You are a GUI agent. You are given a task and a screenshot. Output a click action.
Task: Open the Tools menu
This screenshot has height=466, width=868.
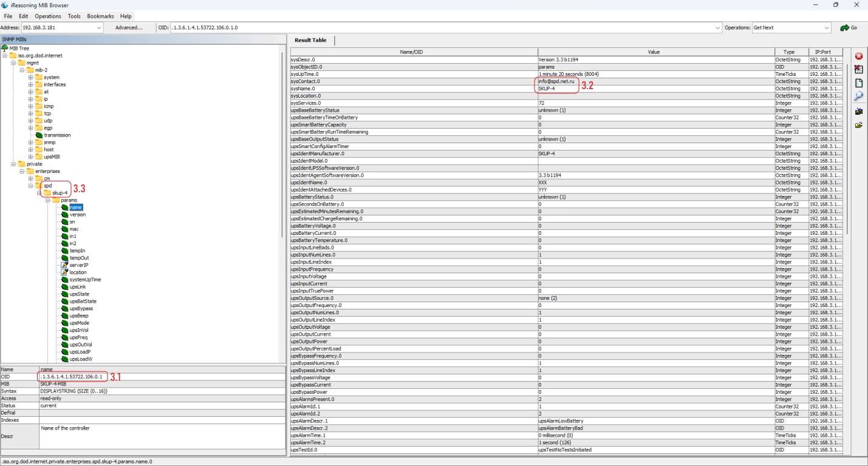74,16
